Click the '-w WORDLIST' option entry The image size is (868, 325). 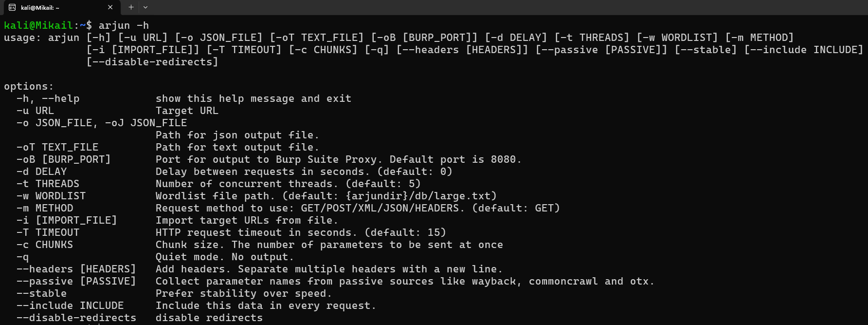[x=51, y=196]
